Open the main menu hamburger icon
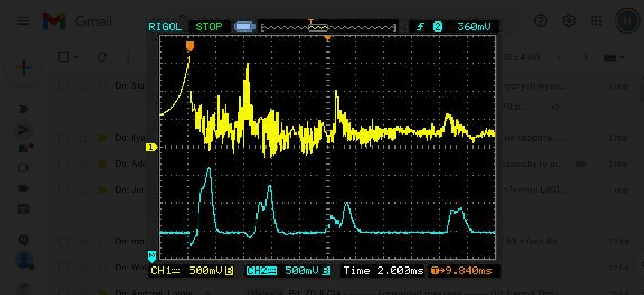 click(23, 21)
